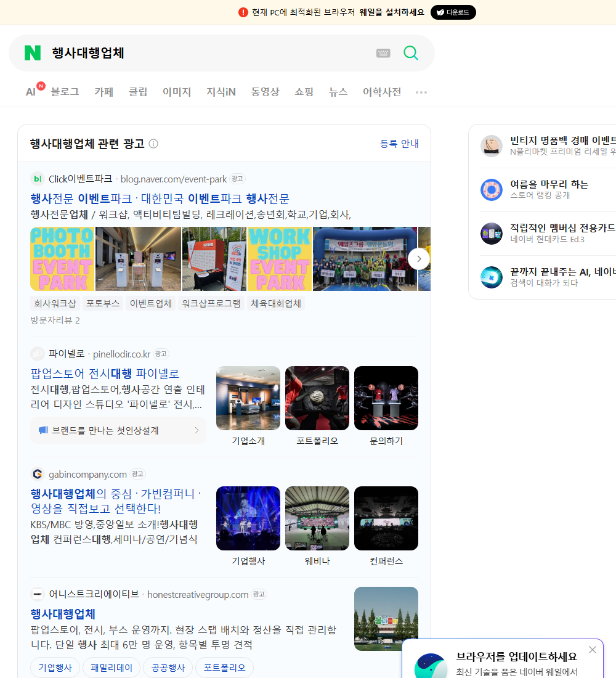Open the pinellodir.co.kr URL
The height and width of the screenshot is (678, 616).
121,354
